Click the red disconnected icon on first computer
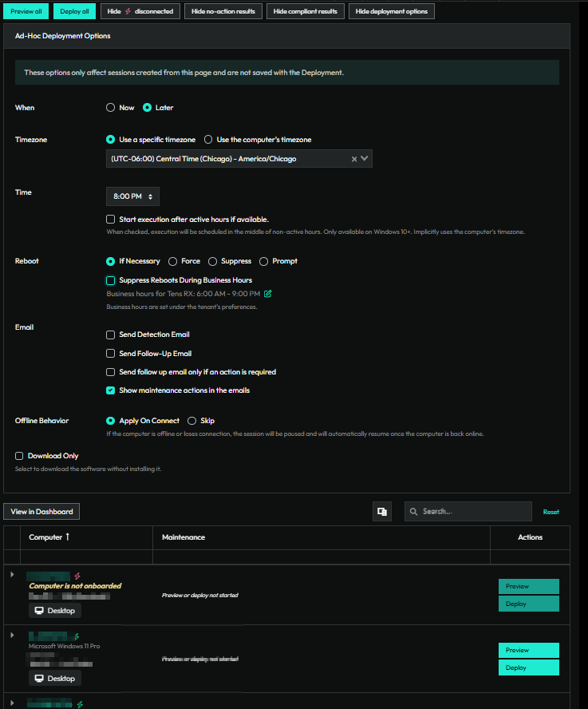The height and width of the screenshot is (709, 588). (77, 575)
